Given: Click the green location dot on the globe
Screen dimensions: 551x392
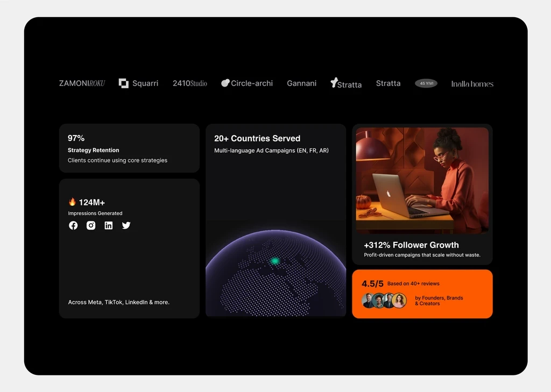Looking at the screenshot, I should click(x=275, y=261).
